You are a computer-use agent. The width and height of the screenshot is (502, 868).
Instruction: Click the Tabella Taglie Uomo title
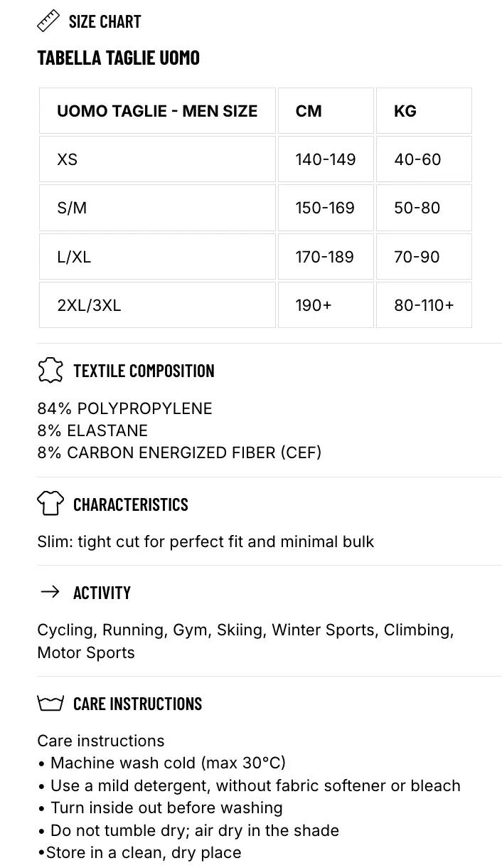pyautogui.click(x=118, y=58)
